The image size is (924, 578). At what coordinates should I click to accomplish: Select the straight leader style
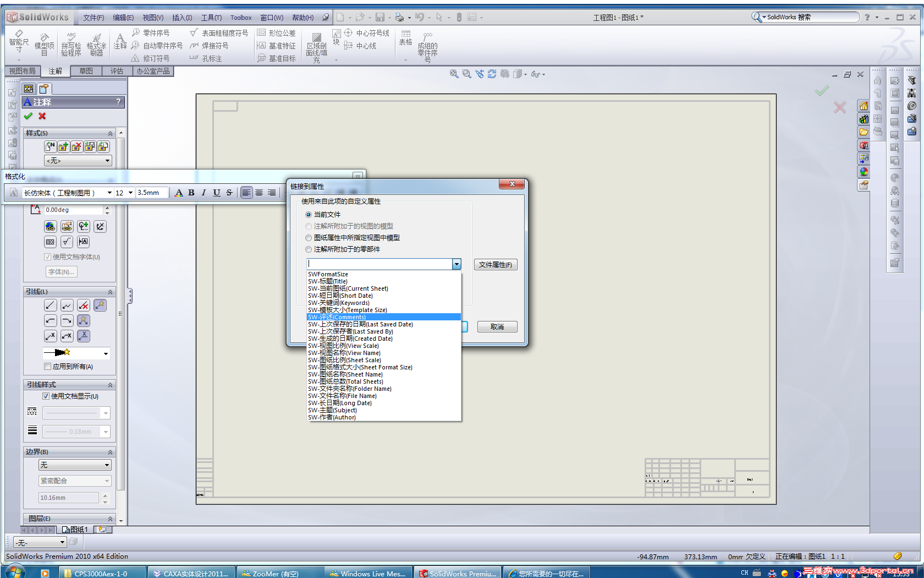click(x=51, y=306)
